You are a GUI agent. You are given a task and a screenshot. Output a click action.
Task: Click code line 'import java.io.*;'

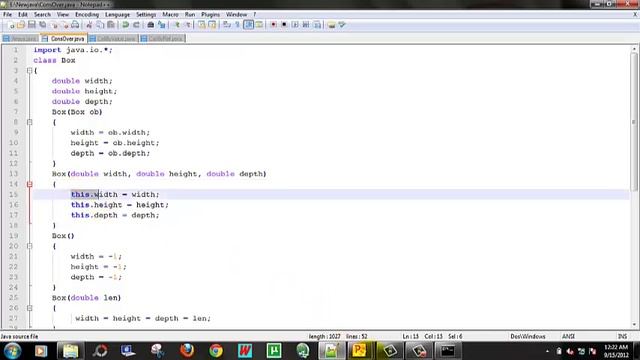73,50
